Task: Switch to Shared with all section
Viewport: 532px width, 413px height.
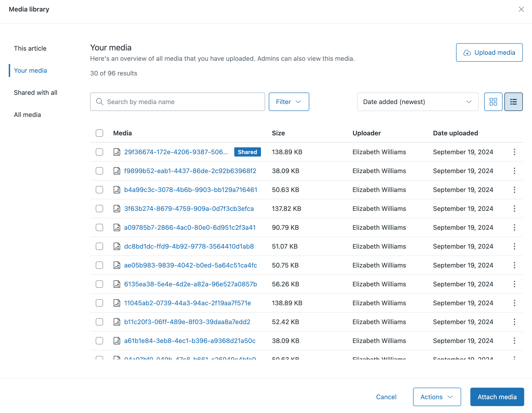Action: click(36, 93)
